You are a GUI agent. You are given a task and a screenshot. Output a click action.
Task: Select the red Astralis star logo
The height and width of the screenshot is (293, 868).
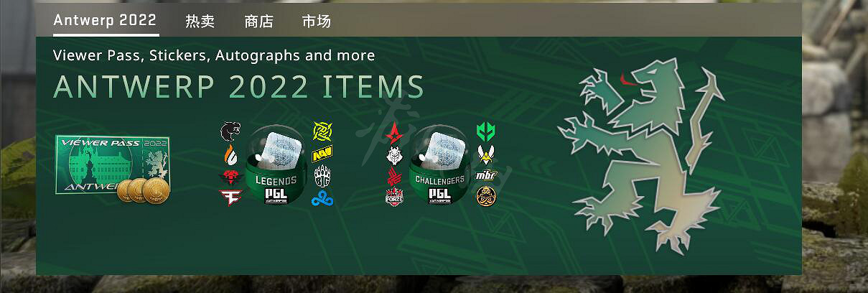pyautogui.click(x=394, y=132)
